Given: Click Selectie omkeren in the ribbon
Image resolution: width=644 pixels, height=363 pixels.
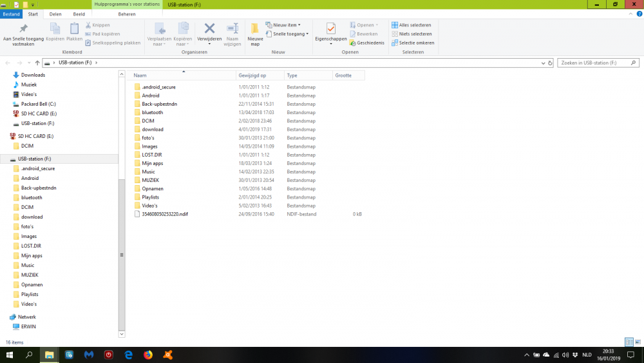Looking at the screenshot, I should [x=413, y=43].
